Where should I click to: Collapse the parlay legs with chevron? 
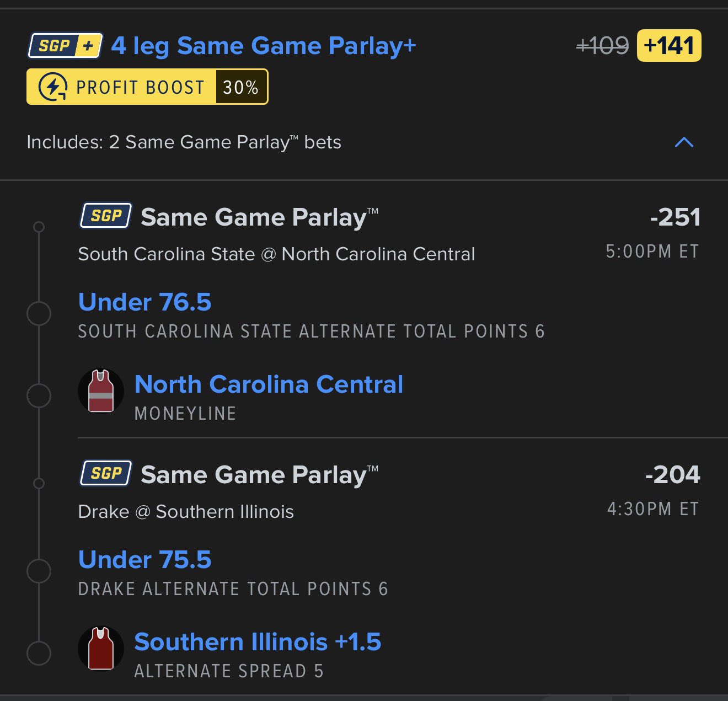(x=684, y=142)
